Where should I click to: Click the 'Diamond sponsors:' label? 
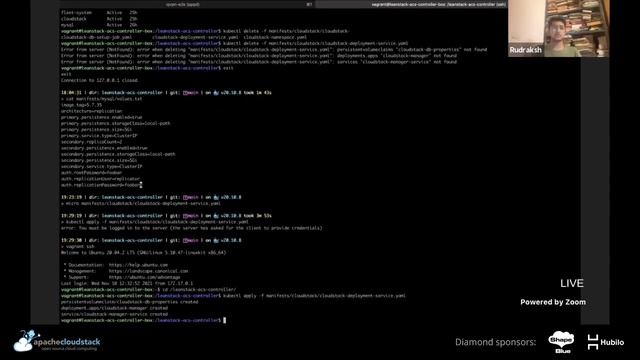click(x=496, y=342)
